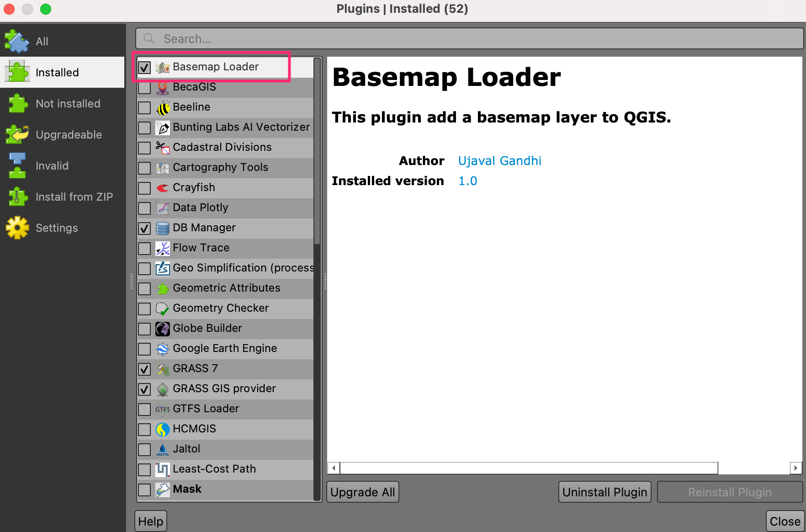The height and width of the screenshot is (532, 806).
Task: Select the GTFS Loader list entry
Action: 226,409
